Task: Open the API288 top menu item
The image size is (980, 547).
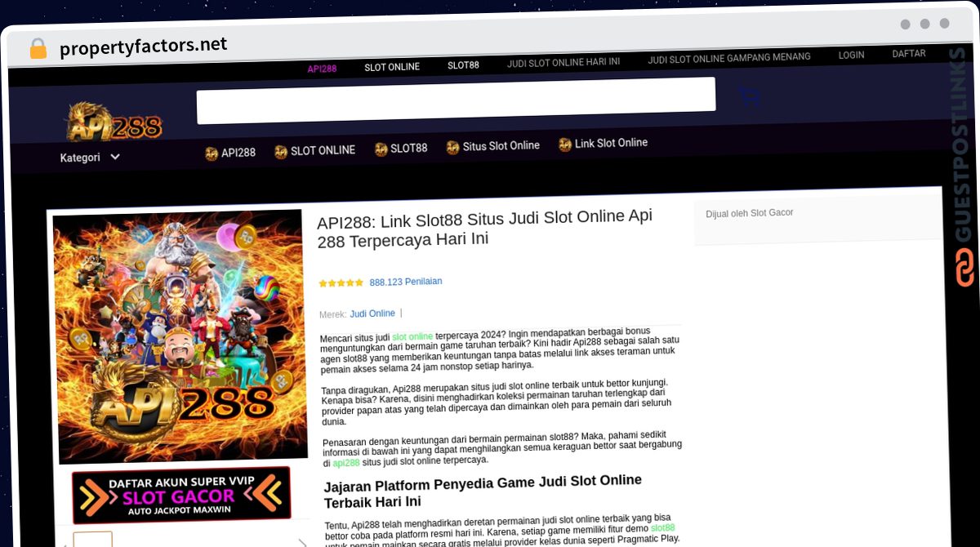Action: coord(322,69)
